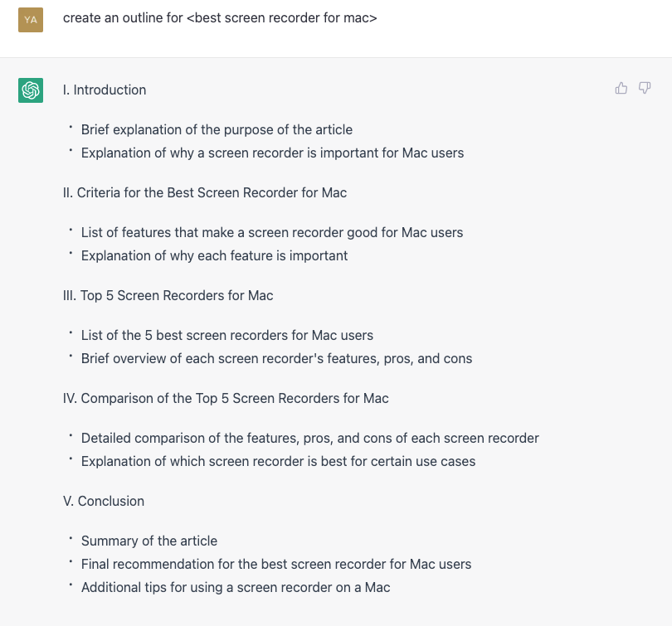
Task: Click 'Explanation of why each feature' bullet
Action: [214, 255]
